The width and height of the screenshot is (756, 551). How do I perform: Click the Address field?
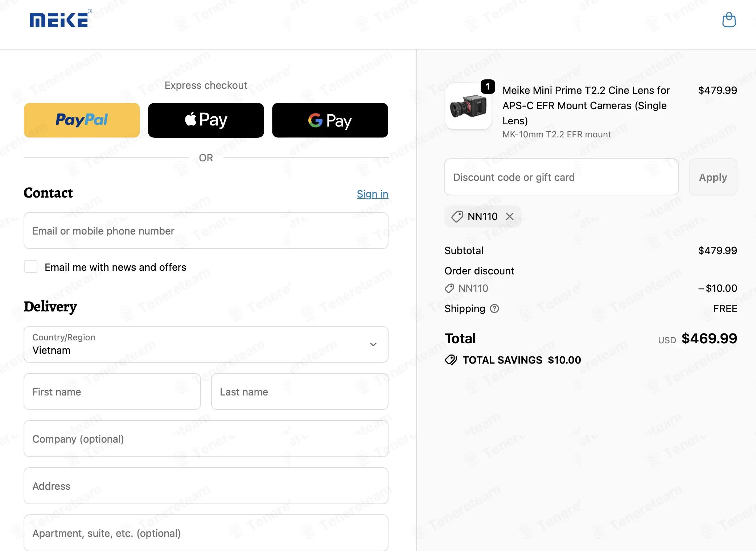click(x=206, y=486)
